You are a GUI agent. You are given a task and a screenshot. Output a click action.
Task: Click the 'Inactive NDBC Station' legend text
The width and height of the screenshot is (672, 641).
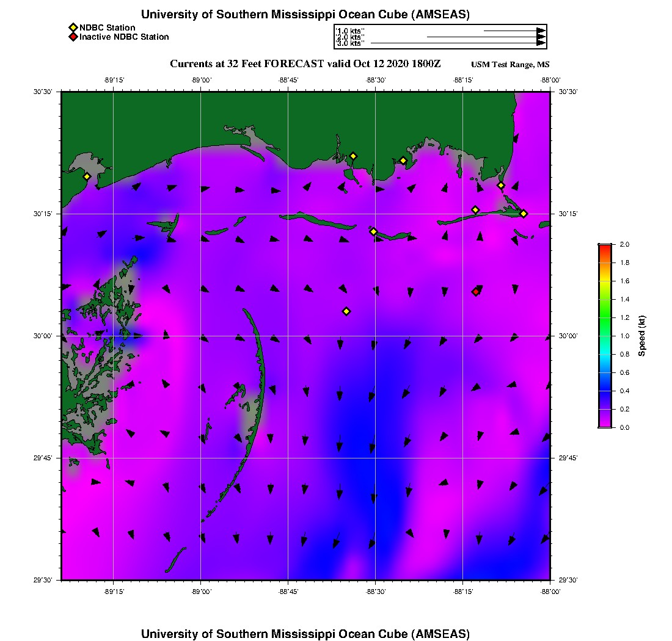[x=124, y=37]
